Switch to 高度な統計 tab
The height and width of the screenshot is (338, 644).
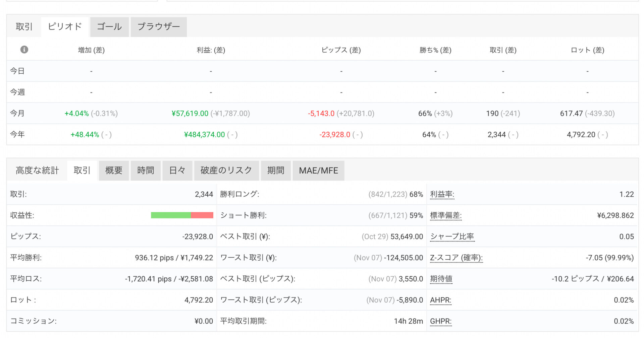(37, 171)
